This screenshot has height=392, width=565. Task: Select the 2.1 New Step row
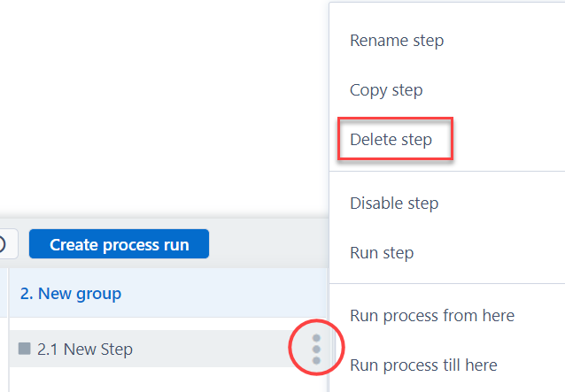[151, 349]
